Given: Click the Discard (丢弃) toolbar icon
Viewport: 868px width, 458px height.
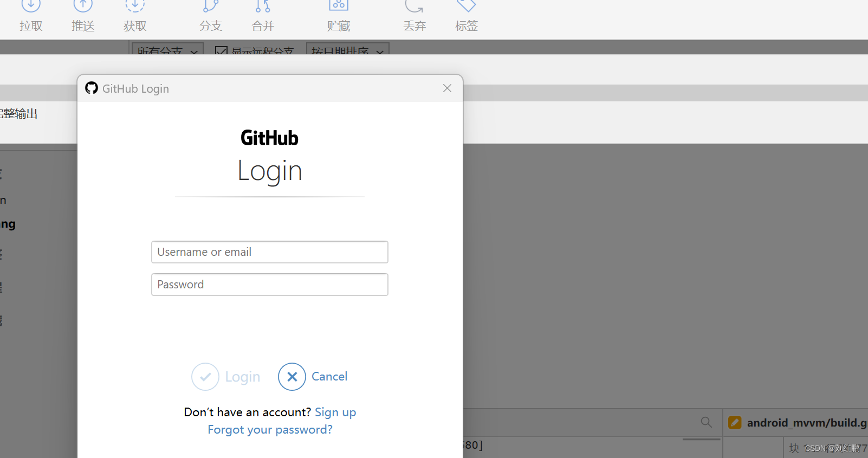Looking at the screenshot, I should pyautogui.click(x=414, y=5).
